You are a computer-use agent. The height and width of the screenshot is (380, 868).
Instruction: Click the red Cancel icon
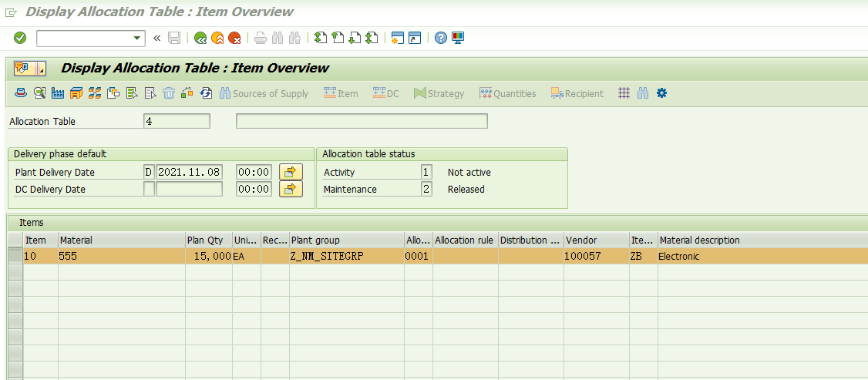click(x=235, y=39)
